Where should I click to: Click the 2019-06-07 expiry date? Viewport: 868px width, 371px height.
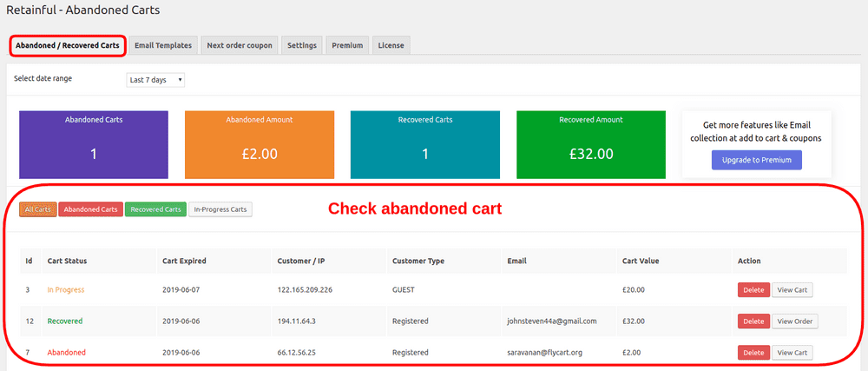[182, 289]
